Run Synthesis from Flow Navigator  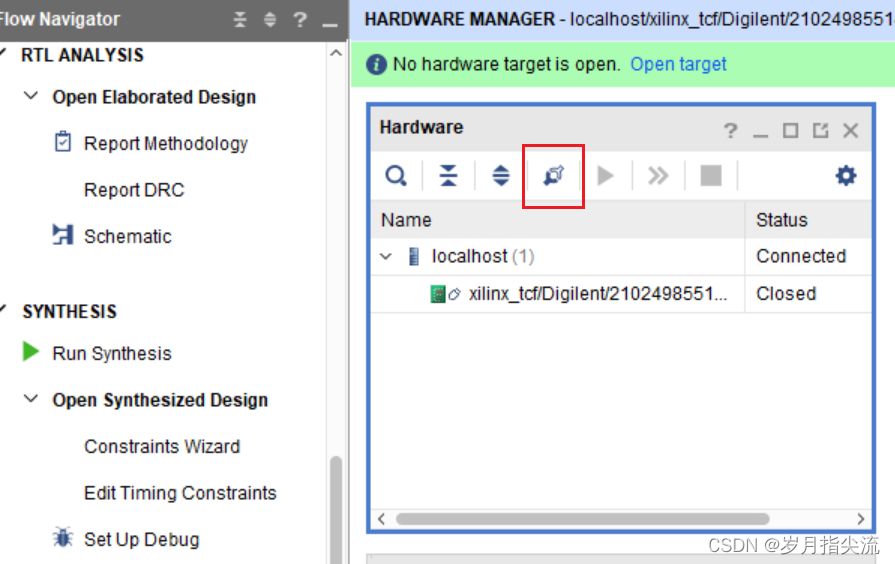point(112,354)
